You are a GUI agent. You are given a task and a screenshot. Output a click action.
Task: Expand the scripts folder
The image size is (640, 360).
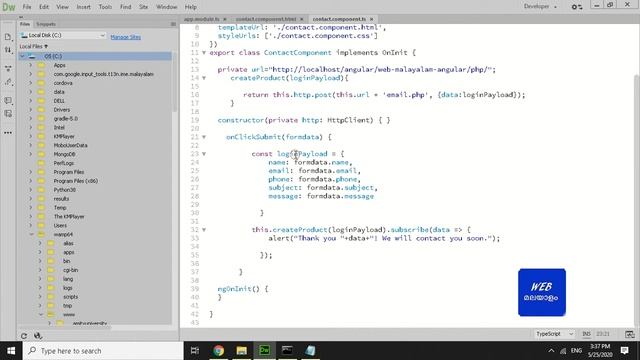coord(40,297)
